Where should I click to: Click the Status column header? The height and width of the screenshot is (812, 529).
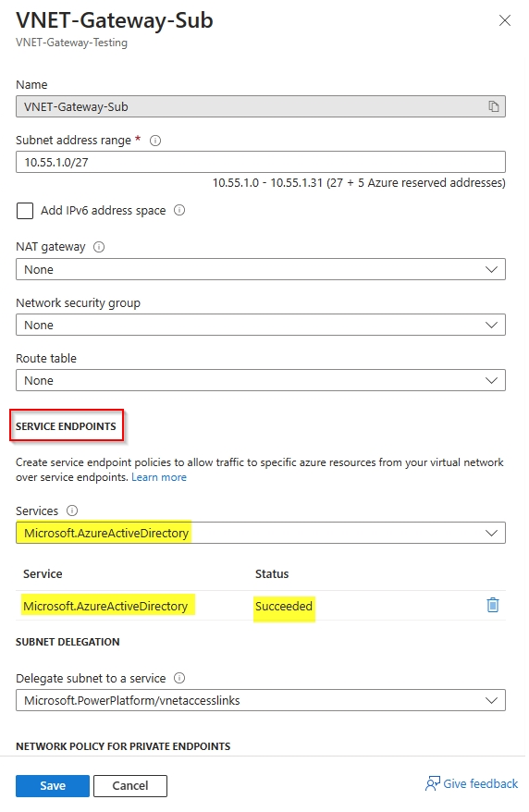point(272,573)
